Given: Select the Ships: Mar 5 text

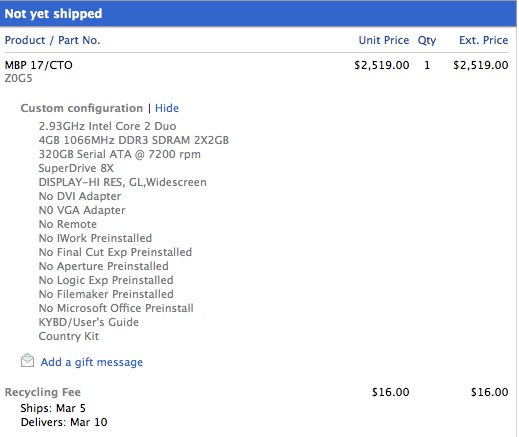Looking at the screenshot, I should tap(53, 408).
